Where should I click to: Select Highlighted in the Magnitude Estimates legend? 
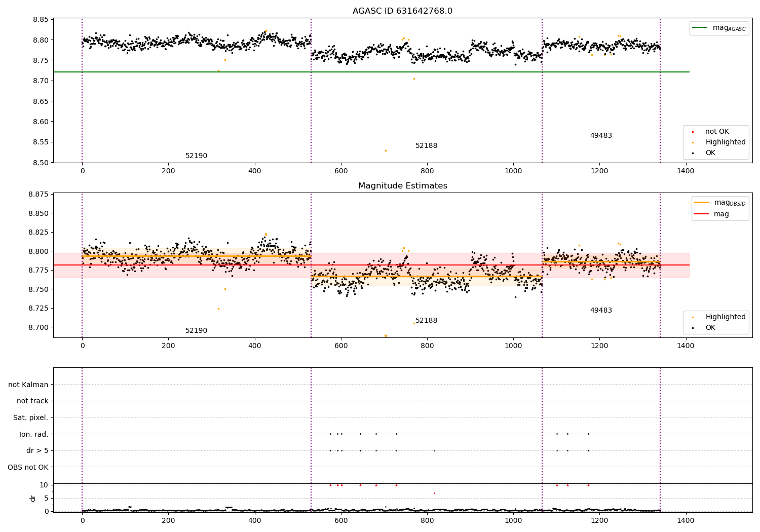[719, 317]
